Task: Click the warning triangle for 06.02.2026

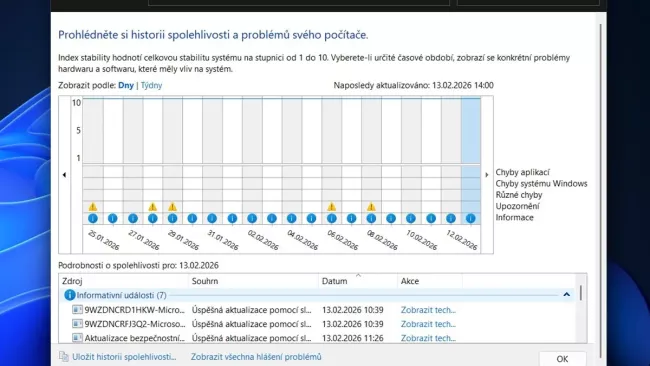Action: coord(332,206)
